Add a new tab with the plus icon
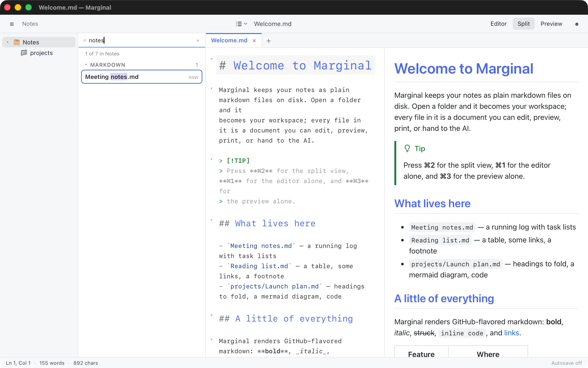This screenshot has width=588, height=368. pyautogui.click(x=269, y=41)
